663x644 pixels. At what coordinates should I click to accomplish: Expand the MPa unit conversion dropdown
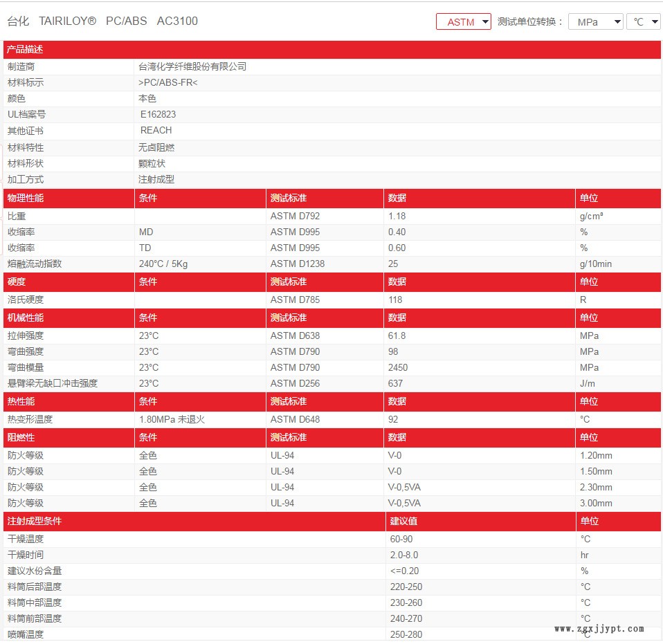[x=595, y=21]
